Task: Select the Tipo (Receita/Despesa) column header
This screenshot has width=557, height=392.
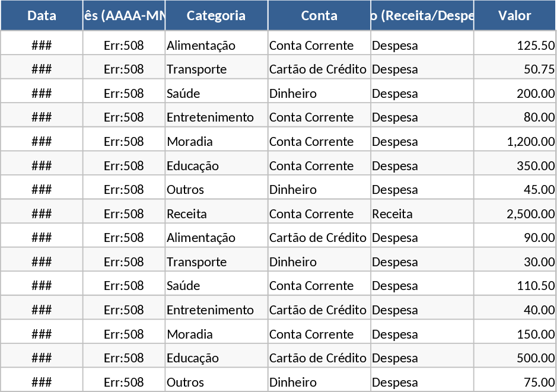Action: [422, 15]
